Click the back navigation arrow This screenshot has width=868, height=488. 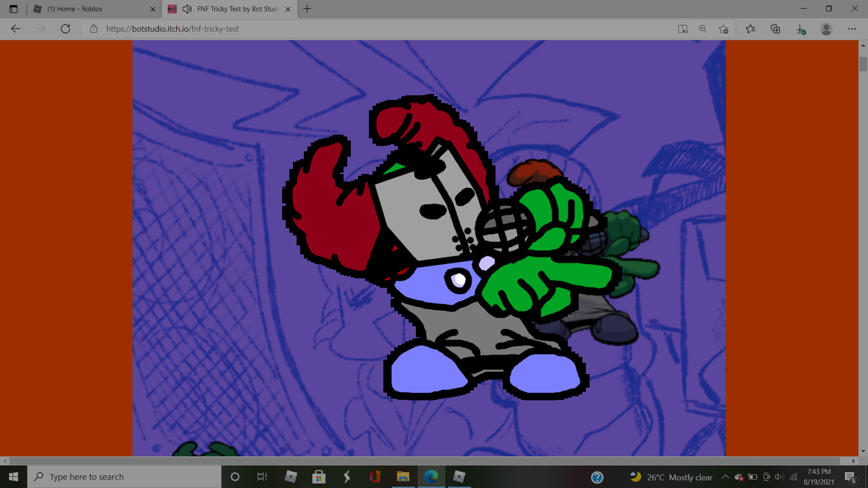16,29
